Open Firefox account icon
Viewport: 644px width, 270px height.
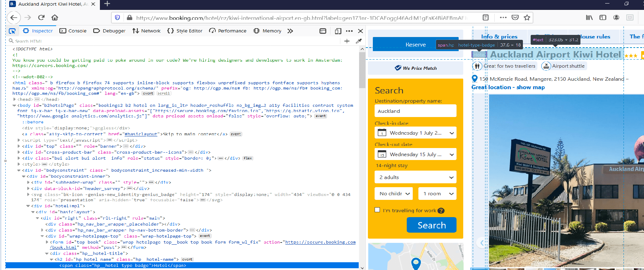616,18
